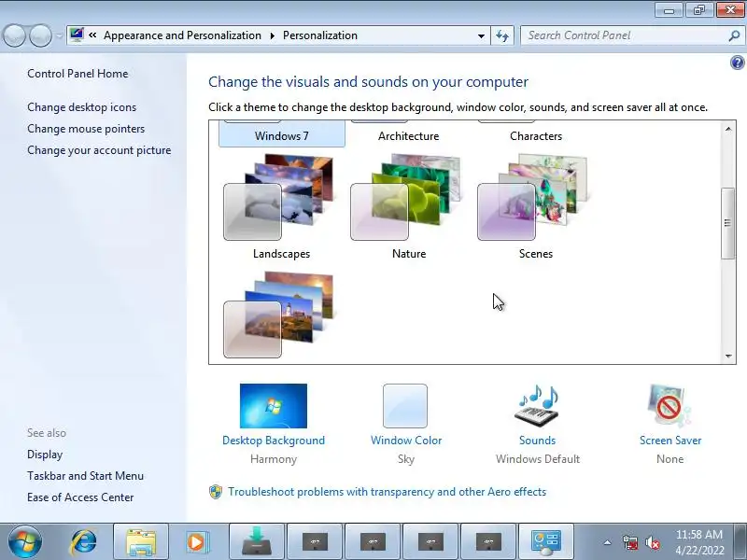Image resolution: width=747 pixels, height=560 pixels.
Task: Click the Personalization breadcrumb
Action: click(320, 35)
